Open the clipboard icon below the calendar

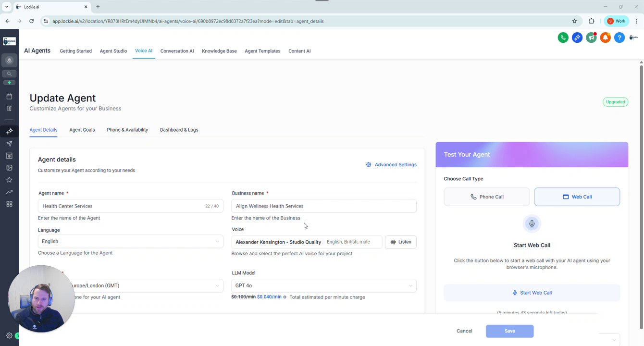point(9,109)
